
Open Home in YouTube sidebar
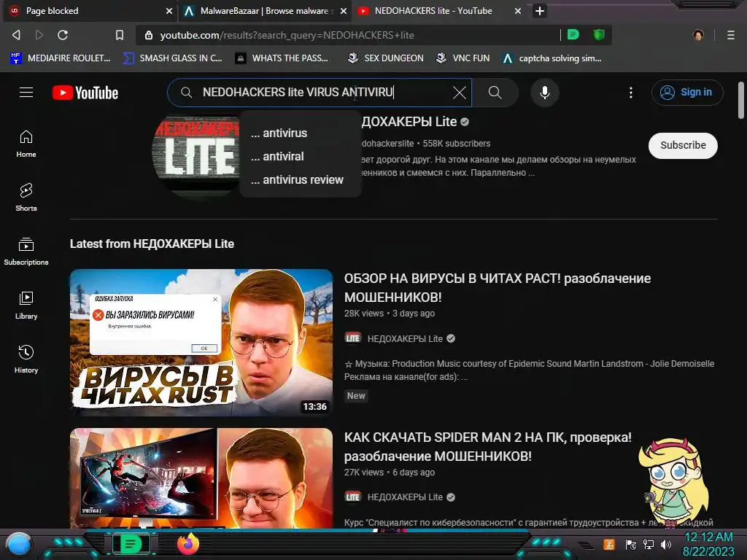pos(26,144)
